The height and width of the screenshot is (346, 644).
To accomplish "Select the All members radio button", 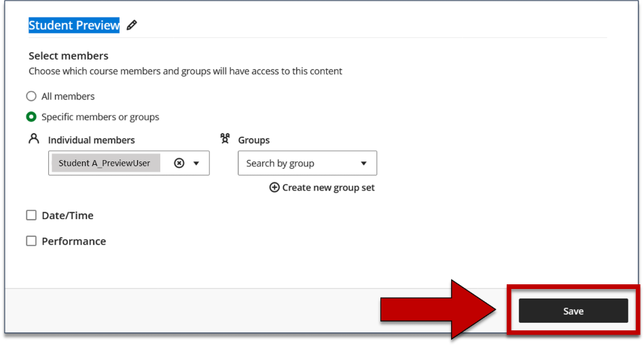I will (x=31, y=96).
